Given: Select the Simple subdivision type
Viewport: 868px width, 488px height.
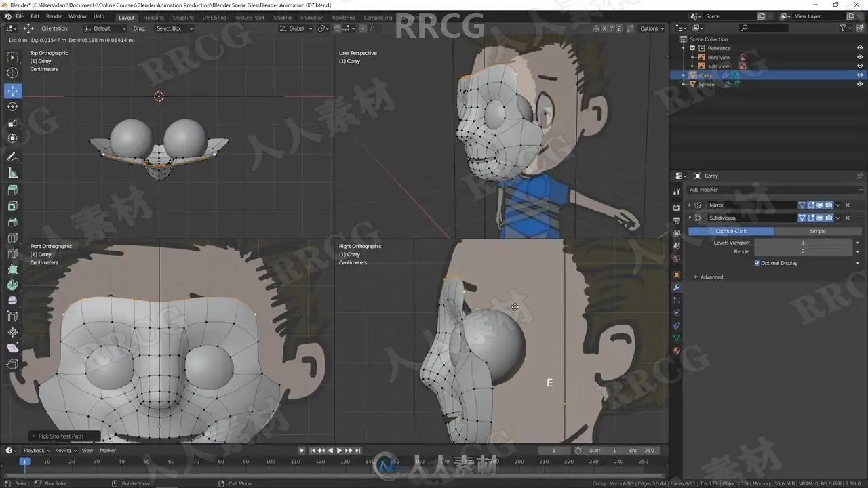Looking at the screenshot, I should 818,231.
